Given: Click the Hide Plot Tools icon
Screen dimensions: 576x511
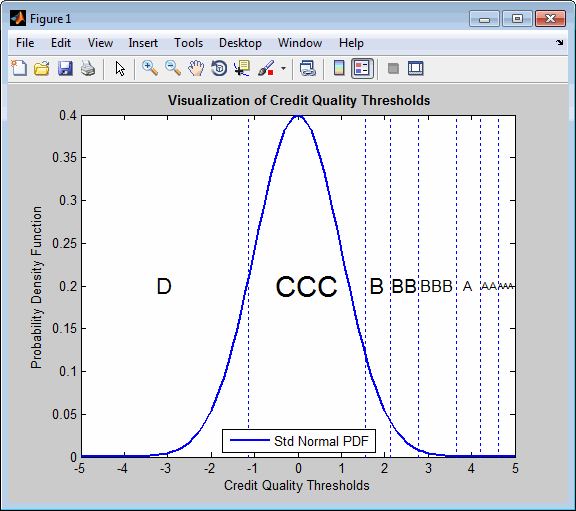Looking at the screenshot, I should tap(393, 68).
